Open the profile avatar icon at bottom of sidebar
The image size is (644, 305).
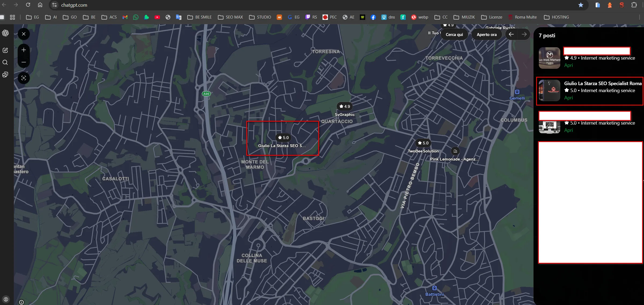(6, 299)
